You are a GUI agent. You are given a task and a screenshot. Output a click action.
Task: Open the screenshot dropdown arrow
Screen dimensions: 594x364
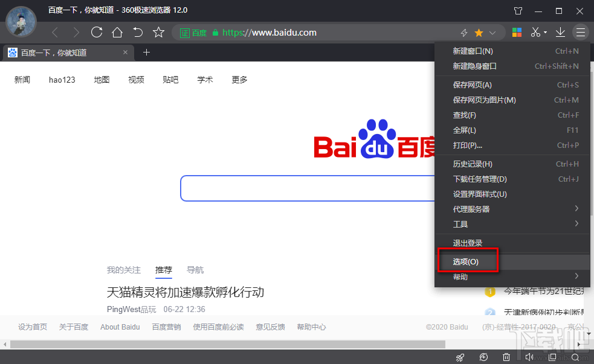pyautogui.click(x=546, y=32)
